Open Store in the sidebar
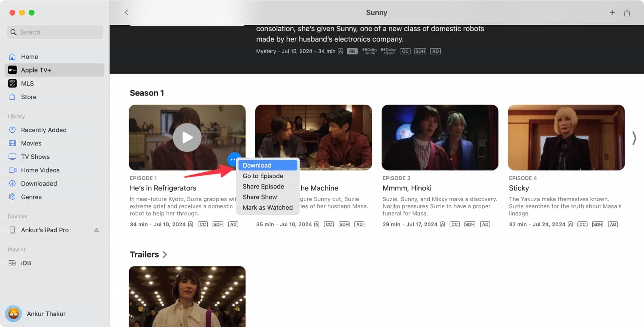 point(55,97)
